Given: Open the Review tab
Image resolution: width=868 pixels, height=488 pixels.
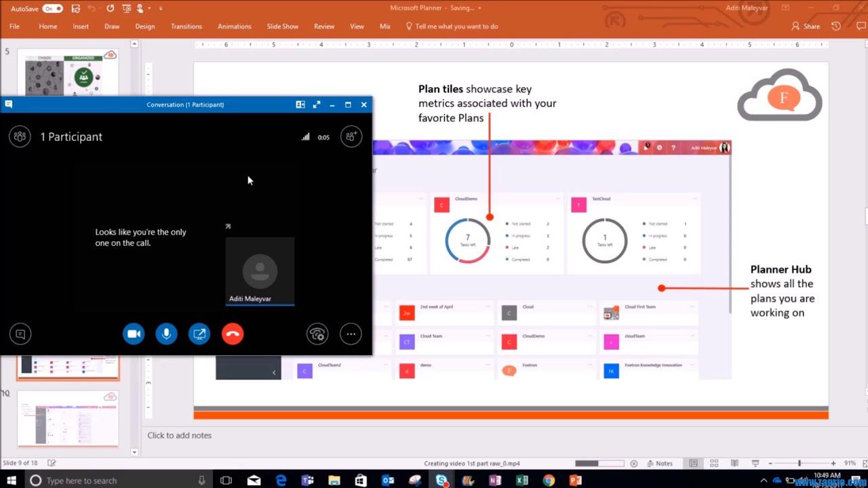Looking at the screenshot, I should click(x=324, y=26).
